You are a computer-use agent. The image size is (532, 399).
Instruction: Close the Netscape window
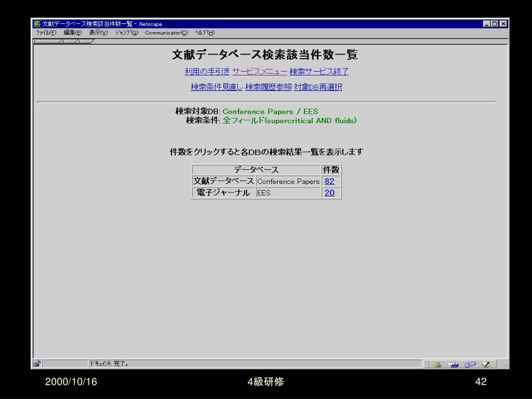503,24
